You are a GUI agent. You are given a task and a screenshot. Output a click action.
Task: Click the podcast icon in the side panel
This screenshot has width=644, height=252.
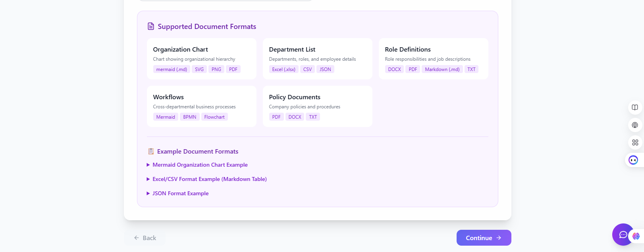(635, 125)
